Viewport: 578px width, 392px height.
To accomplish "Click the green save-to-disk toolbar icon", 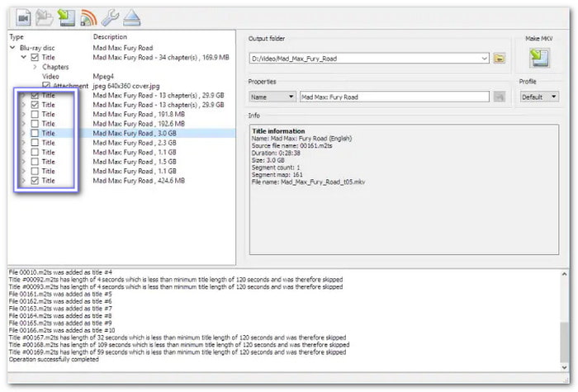I will click(67, 17).
